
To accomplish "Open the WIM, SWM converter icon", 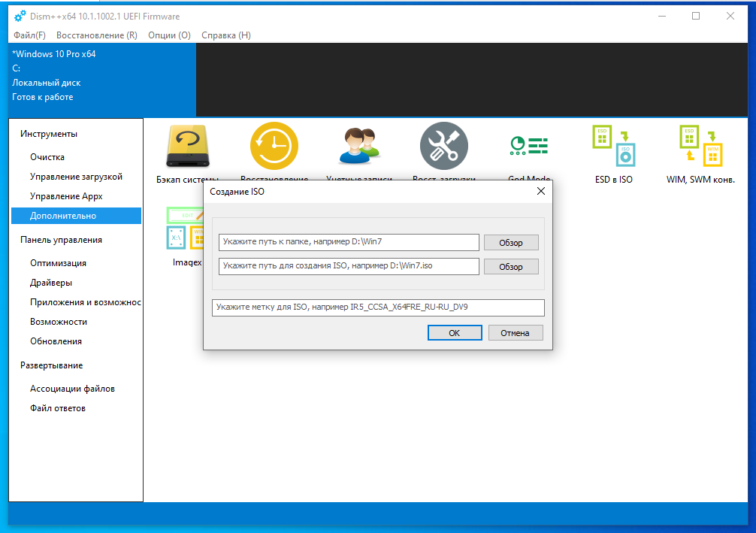I will [700, 146].
